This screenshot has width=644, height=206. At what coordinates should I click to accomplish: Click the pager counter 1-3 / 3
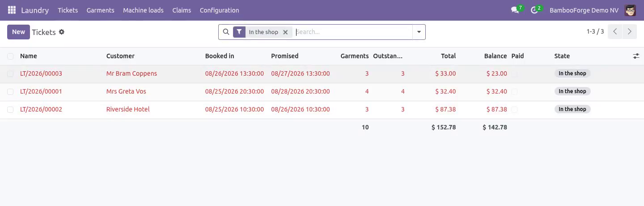[x=595, y=32]
